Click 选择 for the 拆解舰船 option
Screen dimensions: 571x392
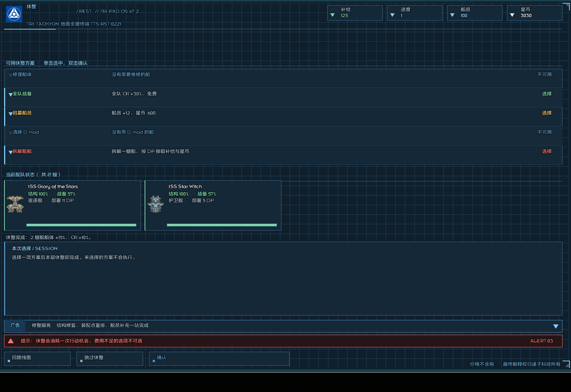coord(547,151)
